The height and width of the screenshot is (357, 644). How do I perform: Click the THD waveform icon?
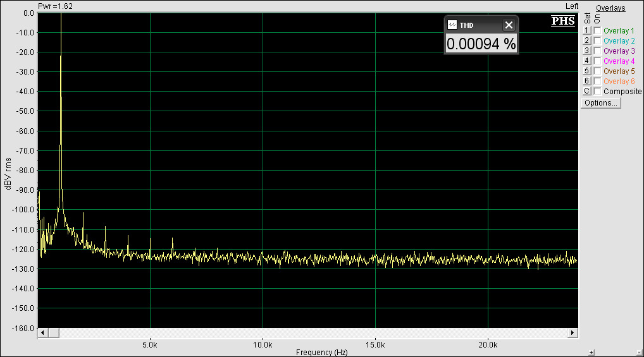(x=452, y=25)
